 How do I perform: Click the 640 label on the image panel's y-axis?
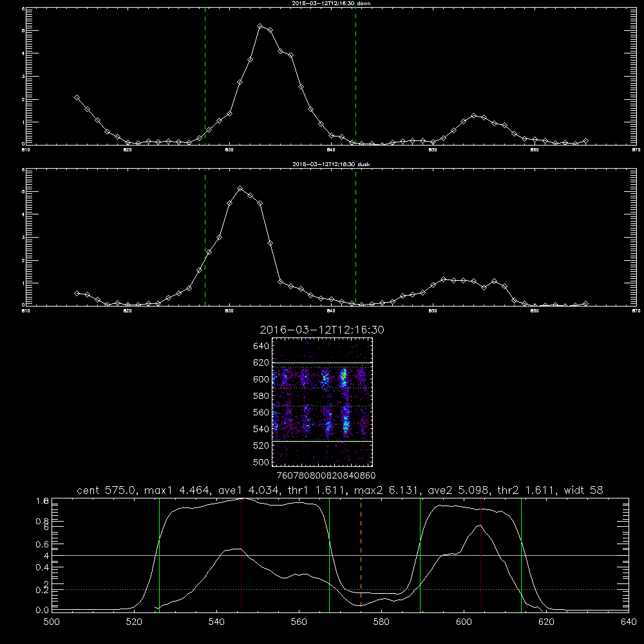261,346
